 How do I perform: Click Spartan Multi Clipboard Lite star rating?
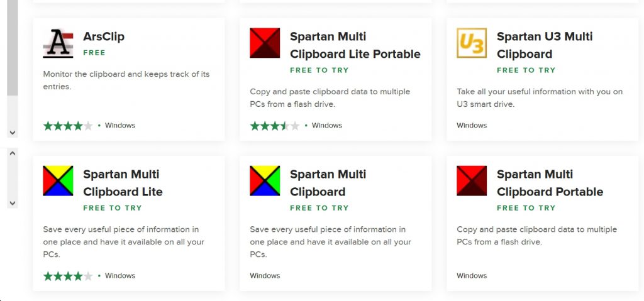tap(68, 276)
